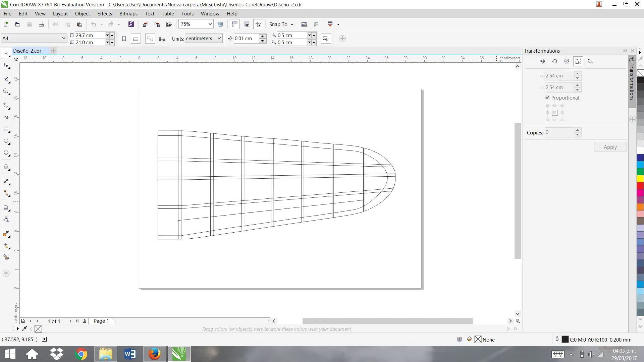644x362 pixels.
Task: Select the Text tool in the toolbox
Action: [6, 167]
